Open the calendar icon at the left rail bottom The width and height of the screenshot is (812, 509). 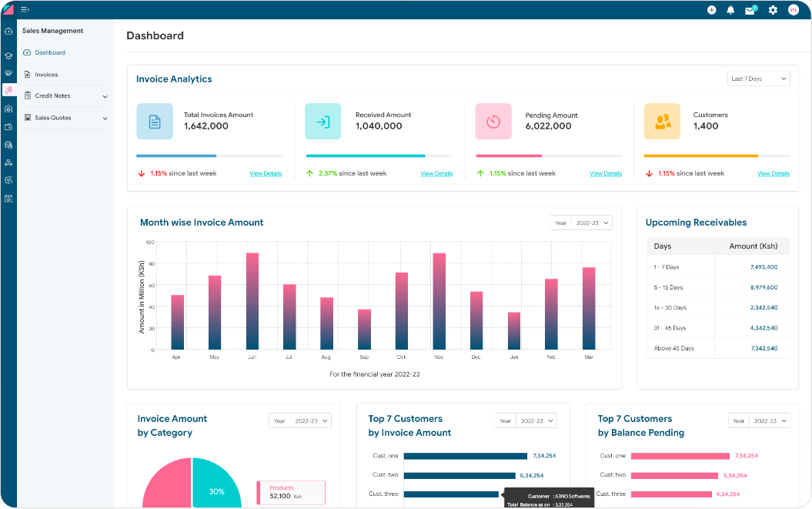pyautogui.click(x=8, y=199)
